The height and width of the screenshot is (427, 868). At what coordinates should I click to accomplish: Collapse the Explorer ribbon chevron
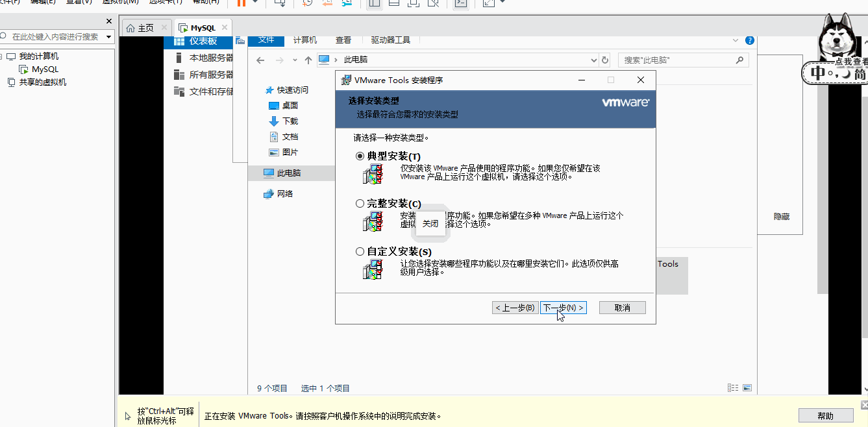736,40
